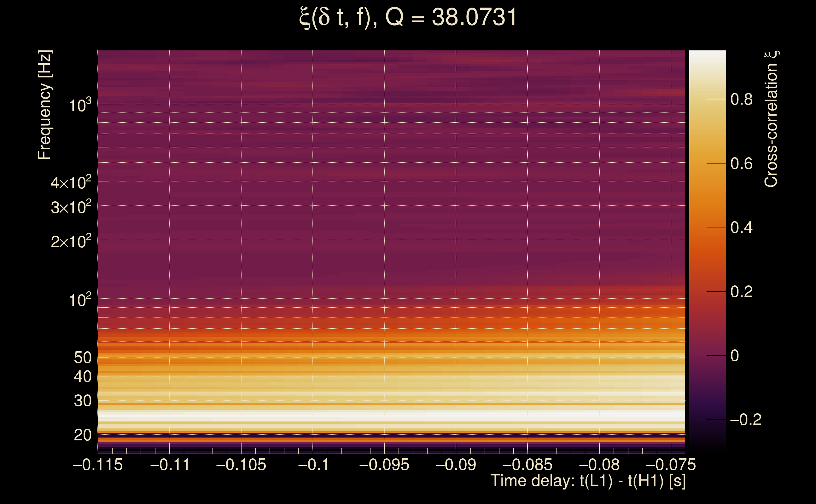Viewport: 816px width, 504px height.
Task: Click the 0 value on the colorbar
Action: pos(735,356)
